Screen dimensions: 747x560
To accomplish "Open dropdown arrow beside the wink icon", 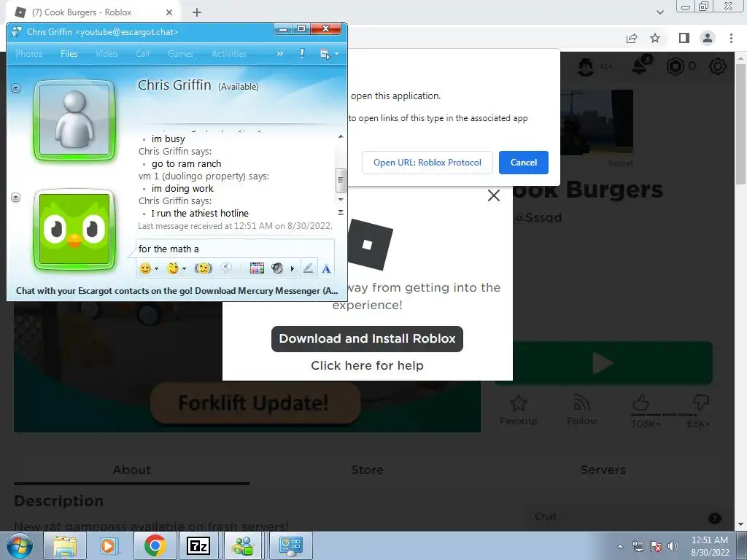I will [x=185, y=268].
